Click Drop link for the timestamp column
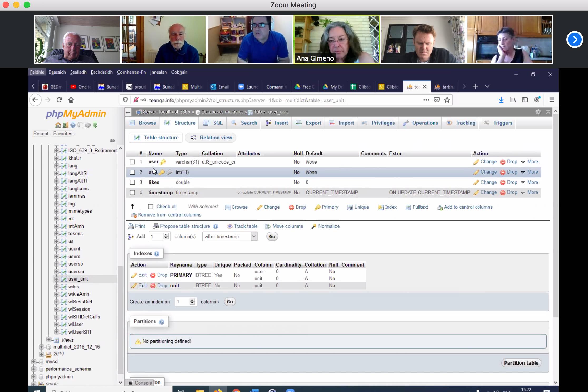Viewport: 588px width, 392px height. pos(509,192)
